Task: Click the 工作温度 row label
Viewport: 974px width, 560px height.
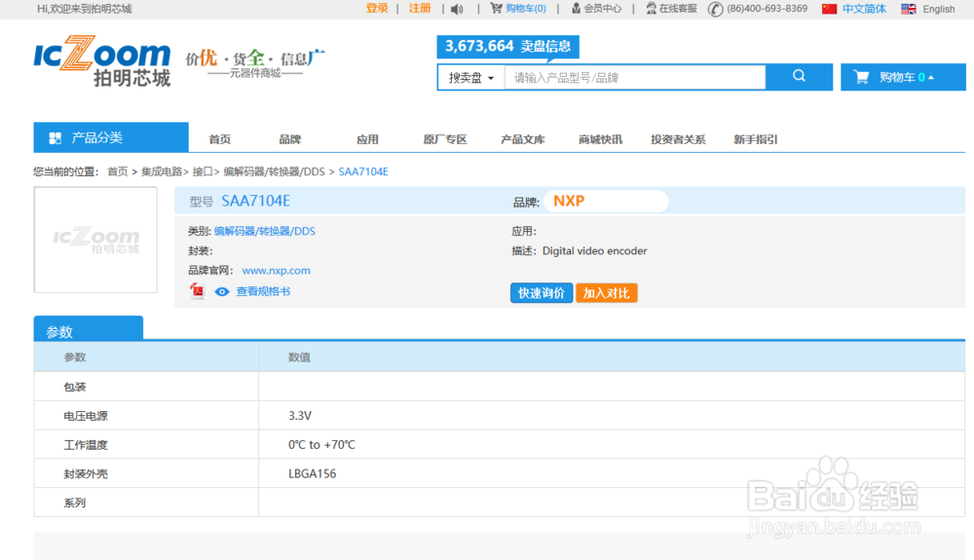Action: pyautogui.click(x=86, y=444)
